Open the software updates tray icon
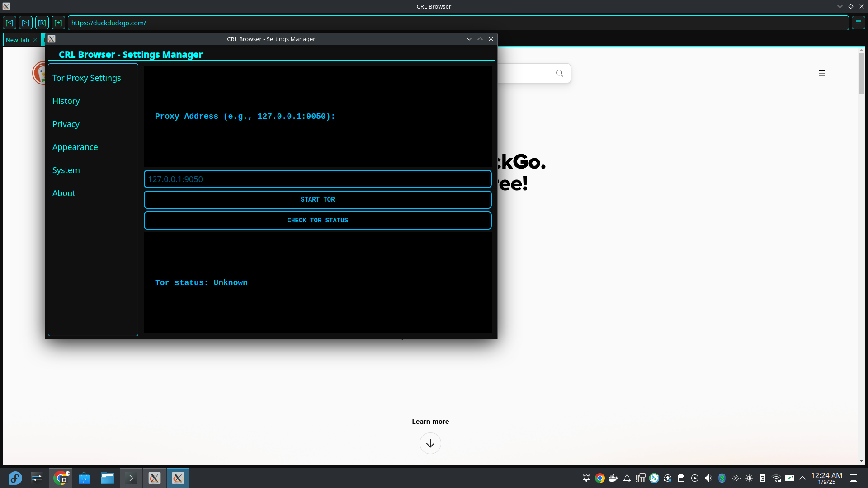868x488 pixels. click(668, 478)
